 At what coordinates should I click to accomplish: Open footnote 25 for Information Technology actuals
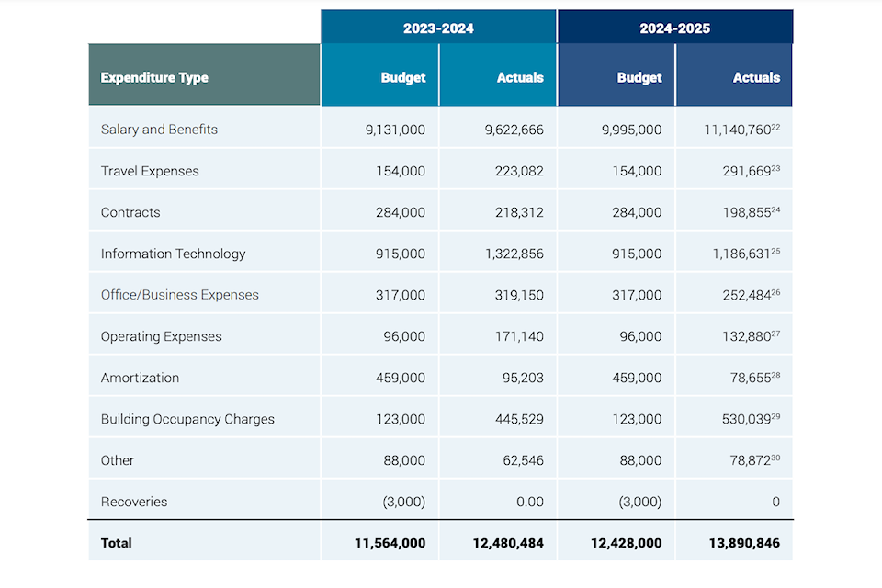pos(776,251)
